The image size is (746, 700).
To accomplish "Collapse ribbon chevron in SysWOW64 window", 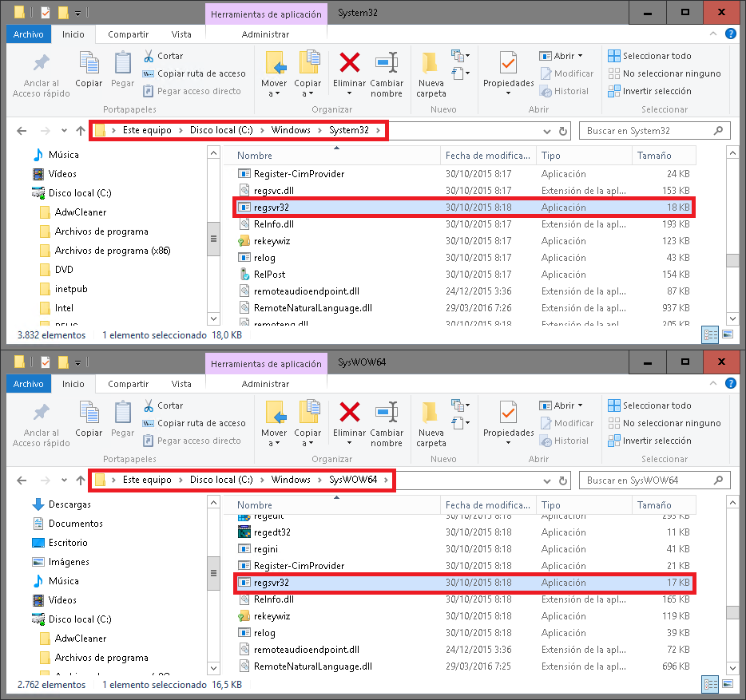I will [x=712, y=383].
